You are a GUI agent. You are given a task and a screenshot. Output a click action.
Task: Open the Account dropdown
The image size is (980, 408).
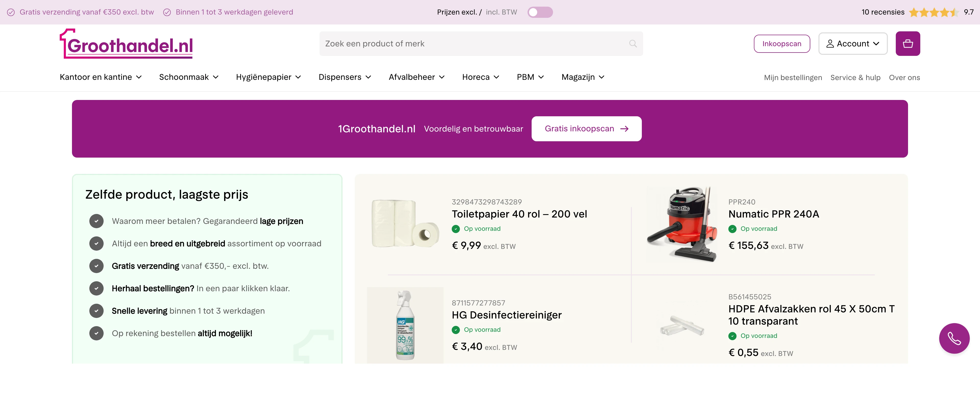click(853, 43)
